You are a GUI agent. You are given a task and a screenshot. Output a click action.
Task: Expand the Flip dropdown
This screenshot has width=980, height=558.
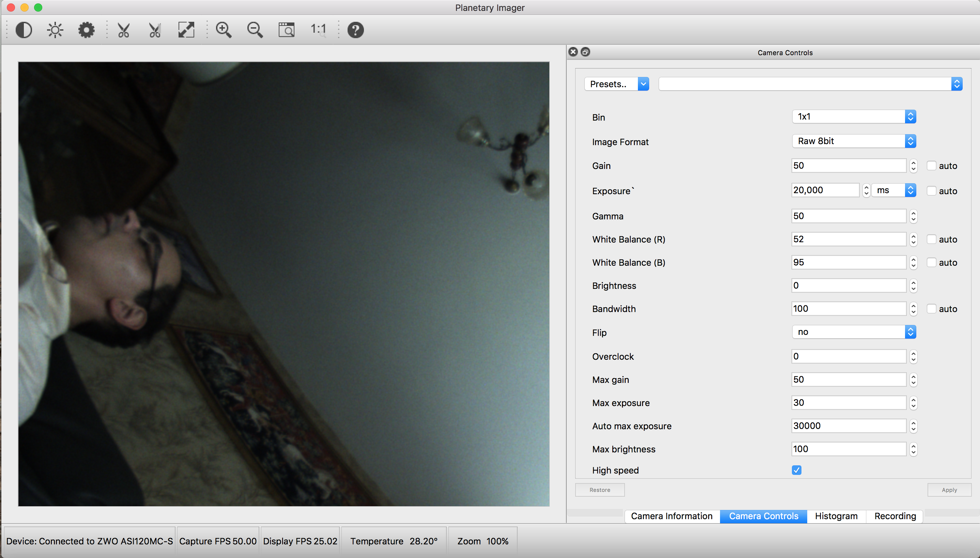point(854,332)
